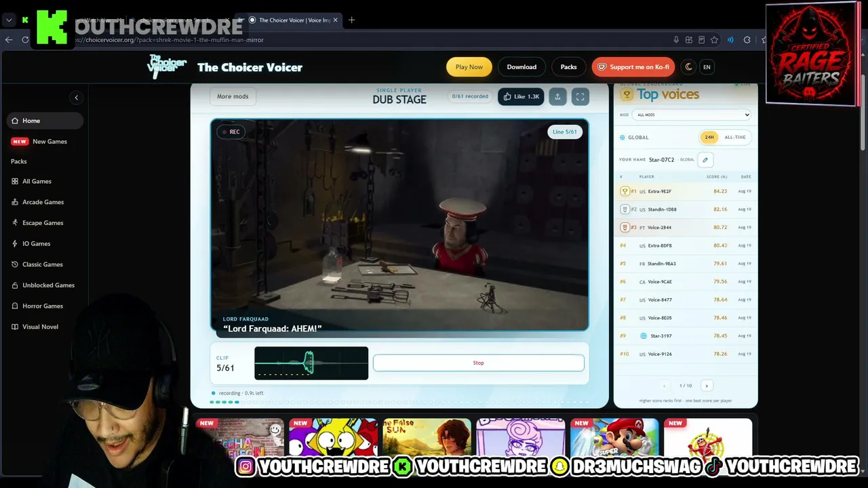
Task: Select the Horror Games icon
Action: [x=15, y=306]
